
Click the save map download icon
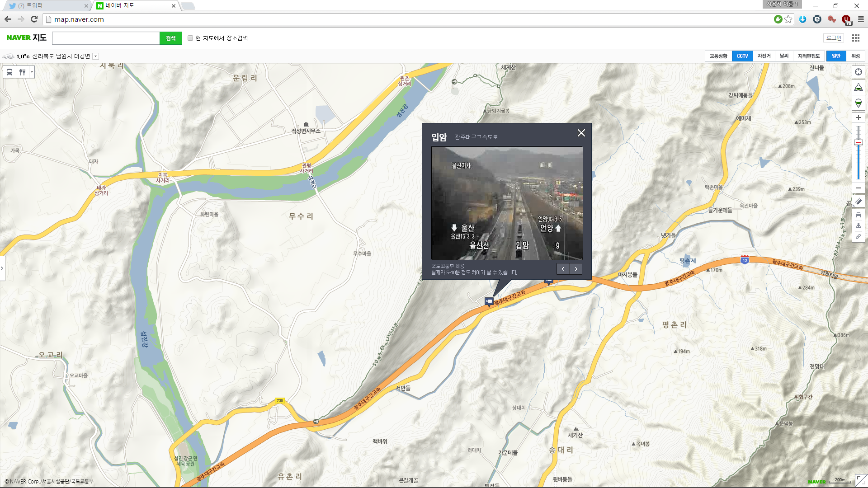click(858, 226)
